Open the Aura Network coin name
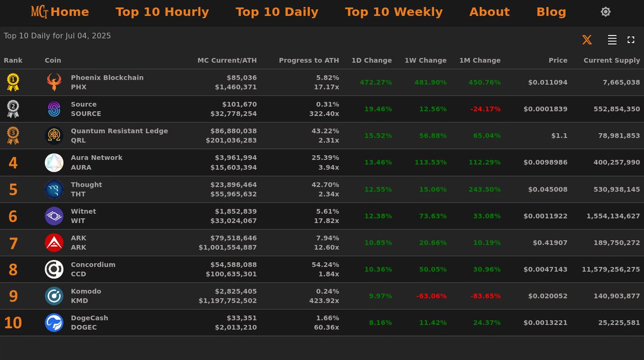 point(97,157)
